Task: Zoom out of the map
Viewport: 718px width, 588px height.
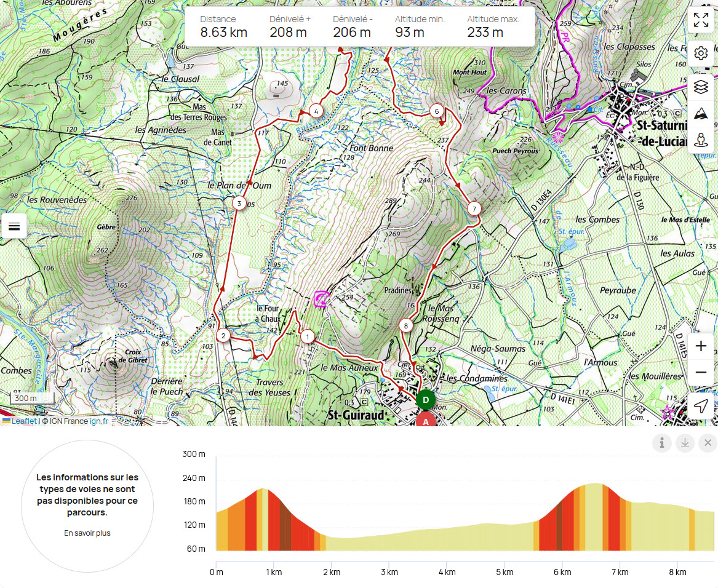Action: pyautogui.click(x=701, y=372)
